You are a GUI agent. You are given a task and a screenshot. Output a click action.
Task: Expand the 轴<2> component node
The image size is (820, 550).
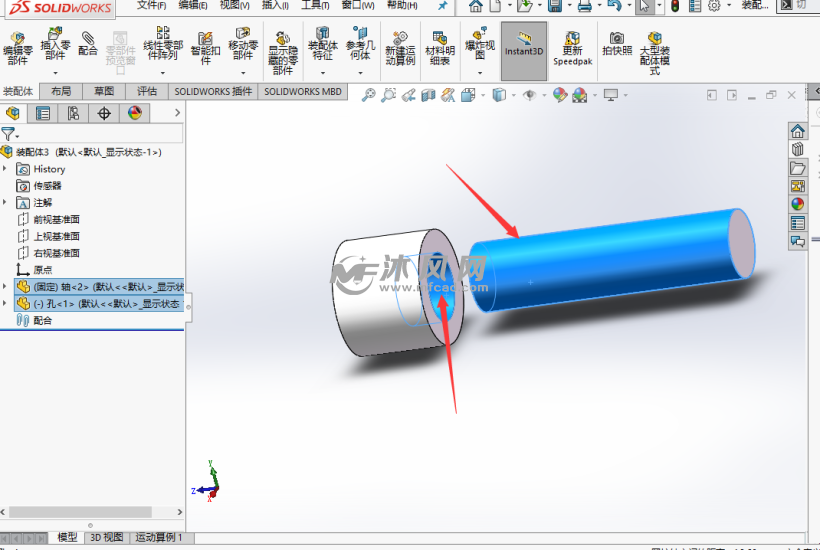[5, 287]
